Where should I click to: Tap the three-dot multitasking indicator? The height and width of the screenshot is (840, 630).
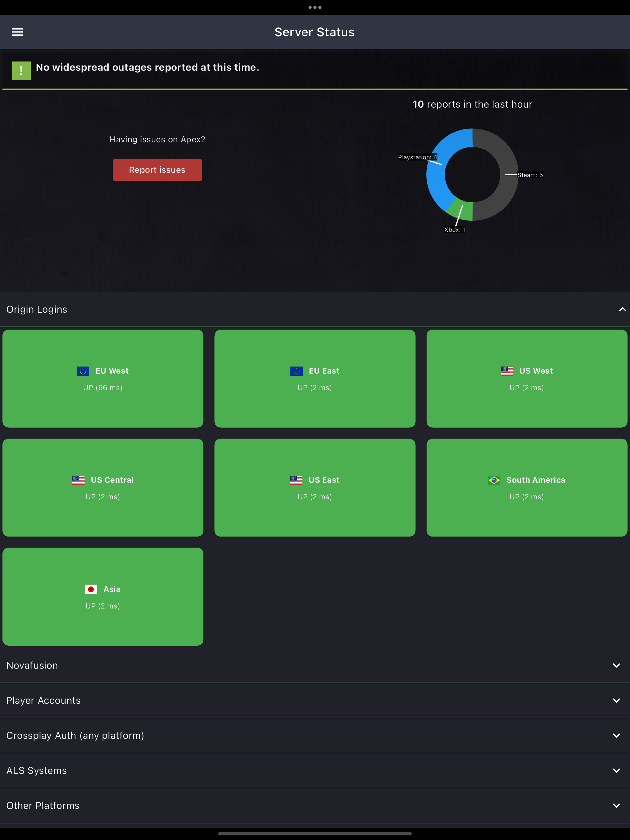coord(315,7)
